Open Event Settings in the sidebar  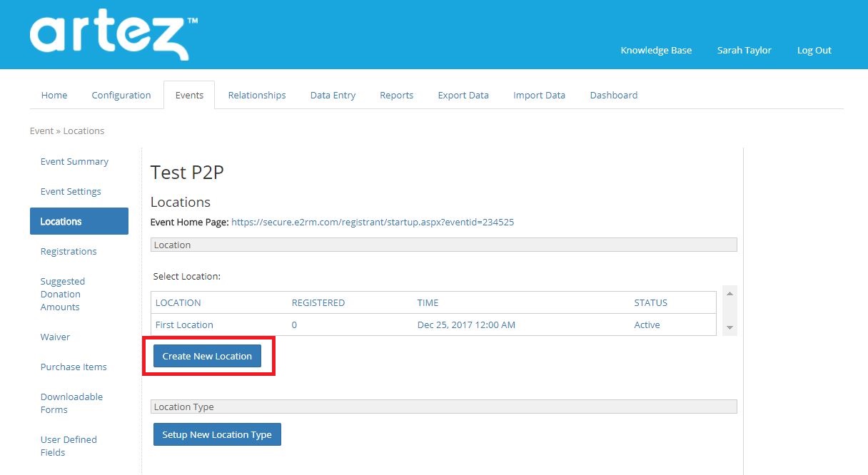tap(71, 191)
